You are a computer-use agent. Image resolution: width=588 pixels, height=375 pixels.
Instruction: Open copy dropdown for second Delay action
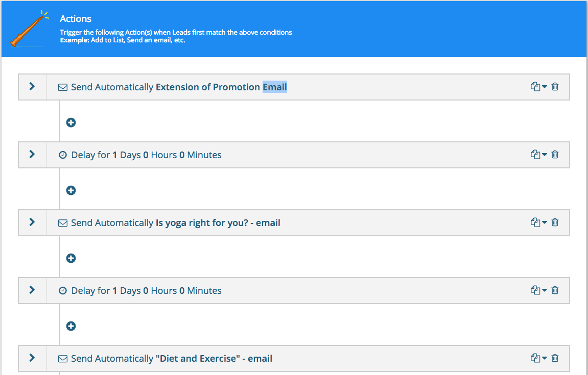coord(538,290)
